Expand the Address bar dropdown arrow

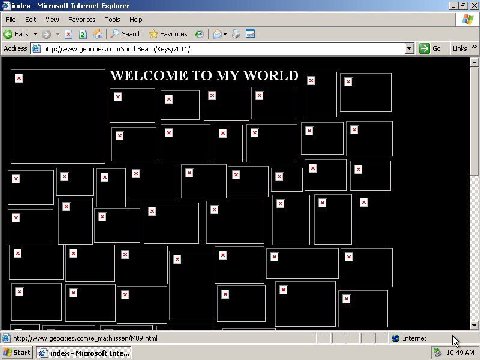point(410,49)
